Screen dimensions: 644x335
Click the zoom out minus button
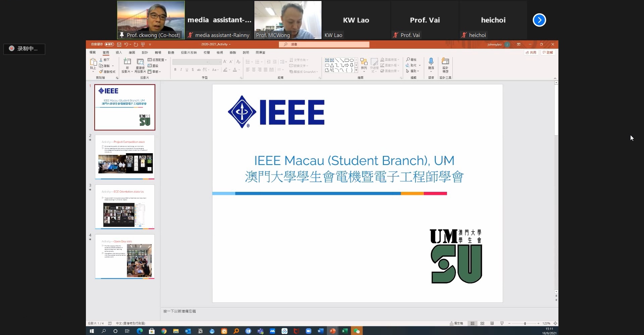point(509,323)
